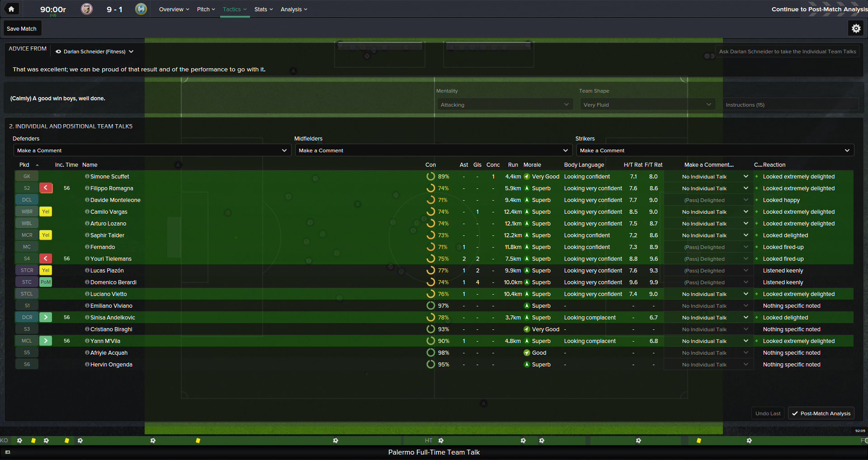Screen dimensions: 868x460
Task: Open the Instructions (15) button
Action: coord(790,104)
